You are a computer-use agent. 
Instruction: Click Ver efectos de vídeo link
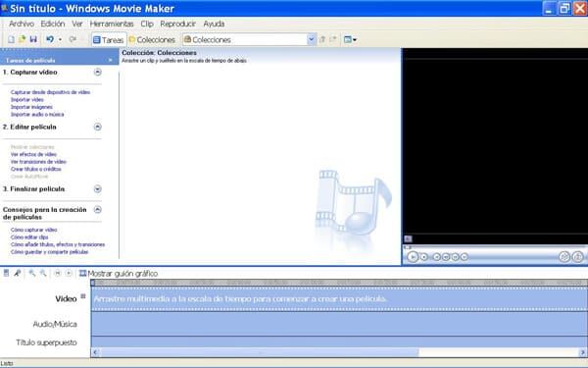[x=33, y=154]
